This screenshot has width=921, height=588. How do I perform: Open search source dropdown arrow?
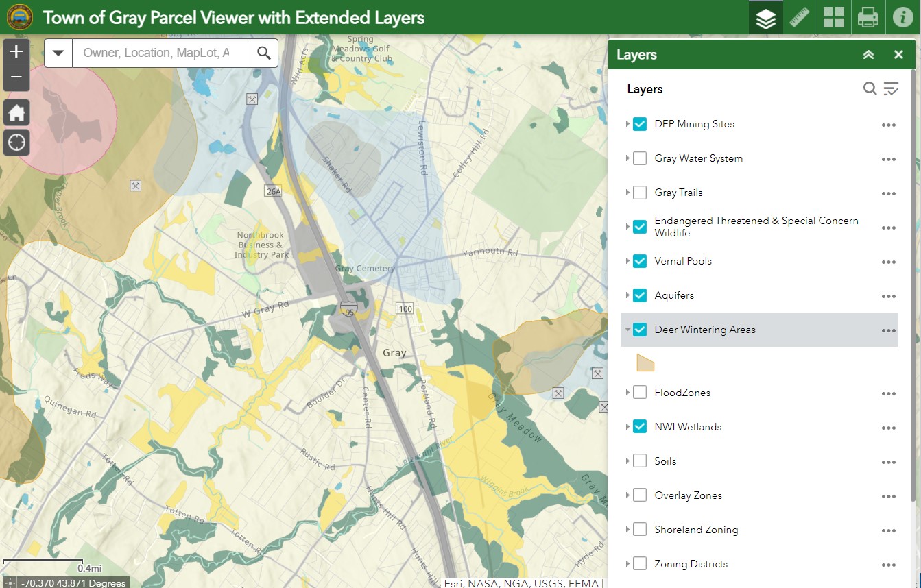coord(58,53)
